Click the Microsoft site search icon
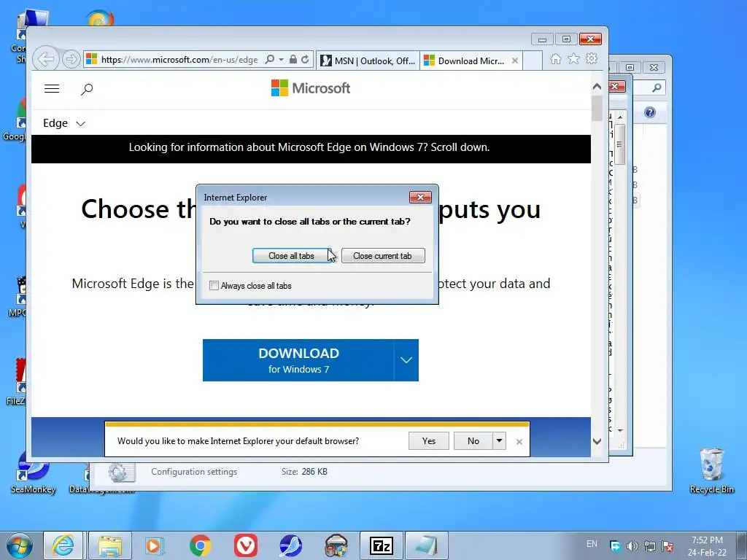Image resolution: width=747 pixels, height=560 pixels. 87,89
